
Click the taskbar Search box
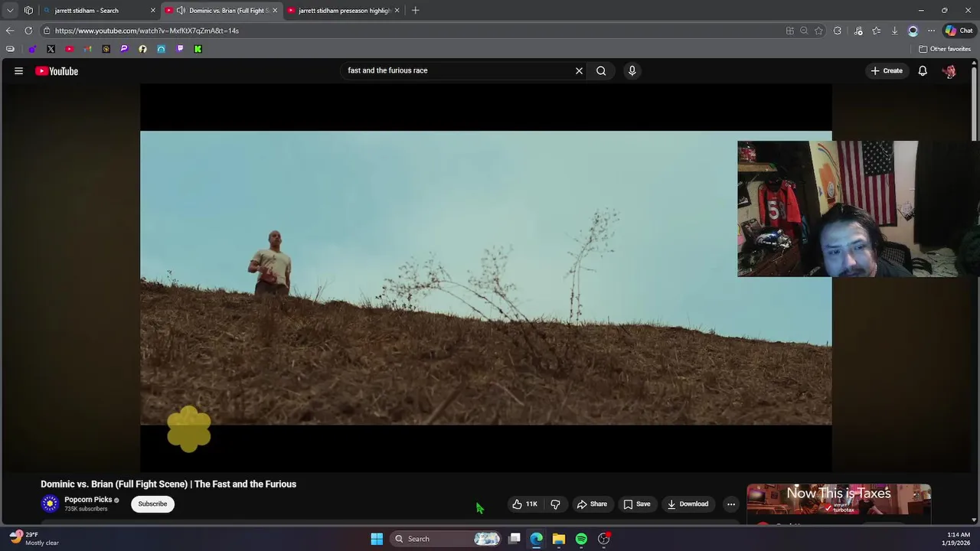[446, 539]
